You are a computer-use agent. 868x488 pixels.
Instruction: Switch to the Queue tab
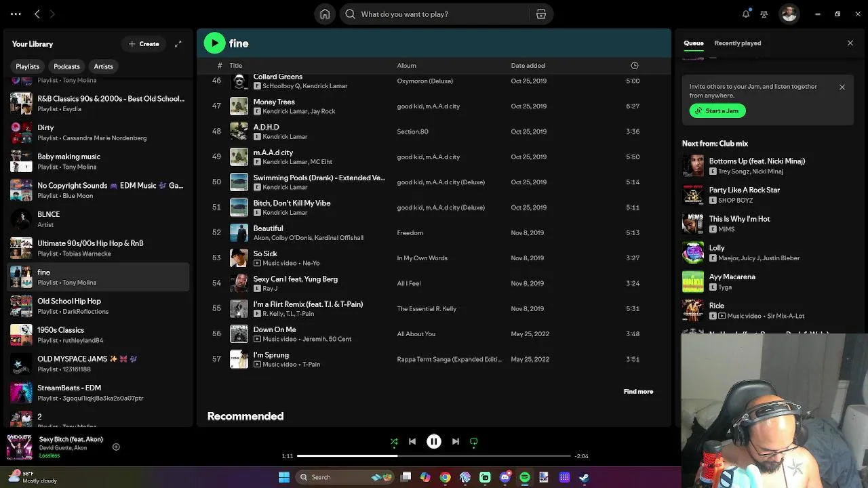[x=694, y=43]
